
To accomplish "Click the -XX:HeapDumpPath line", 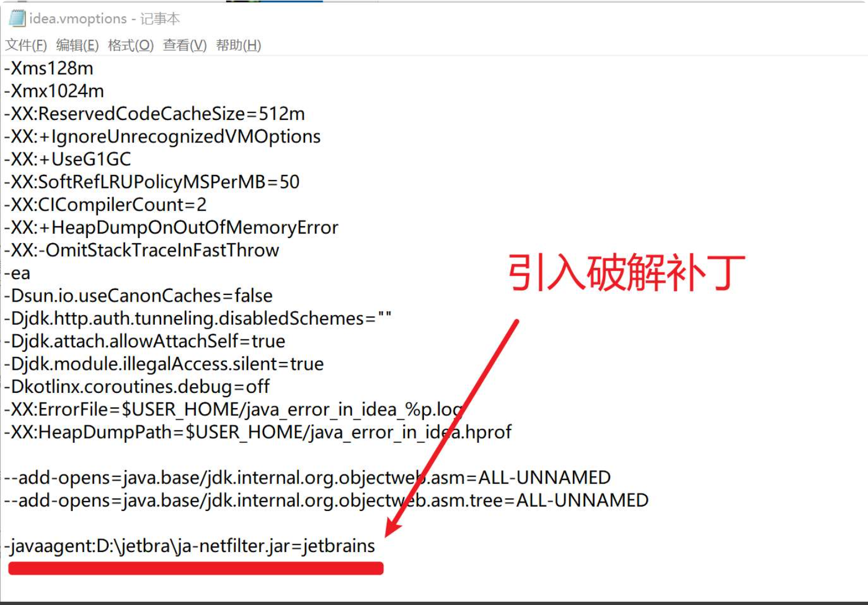I will coord(258,432).
